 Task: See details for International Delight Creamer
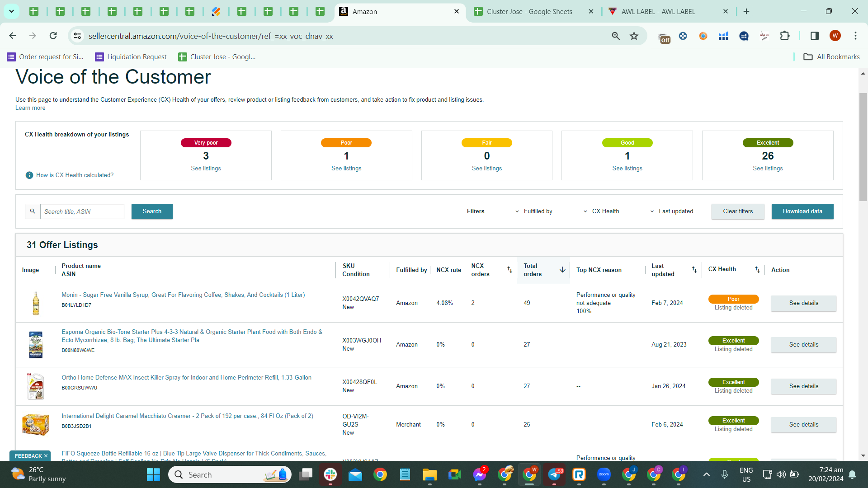click(803, 425)
